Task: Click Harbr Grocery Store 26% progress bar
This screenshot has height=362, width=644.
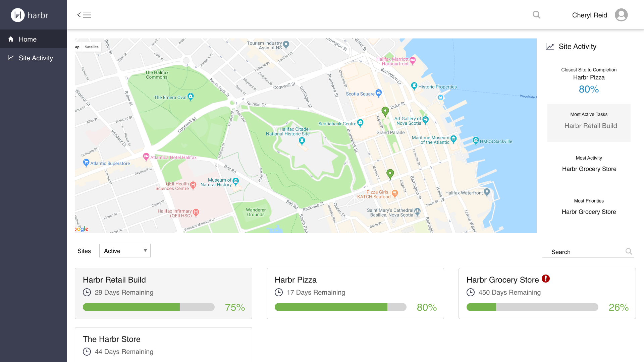Action: [532, 307]
